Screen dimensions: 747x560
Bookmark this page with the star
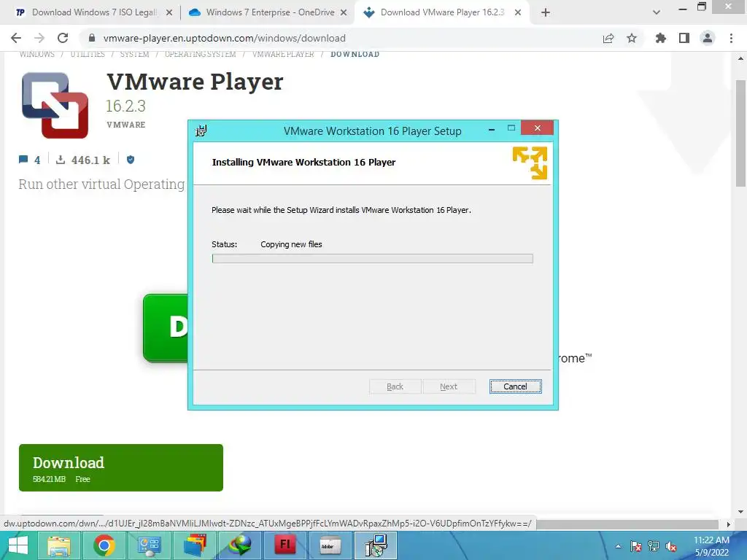pos(632,38)
